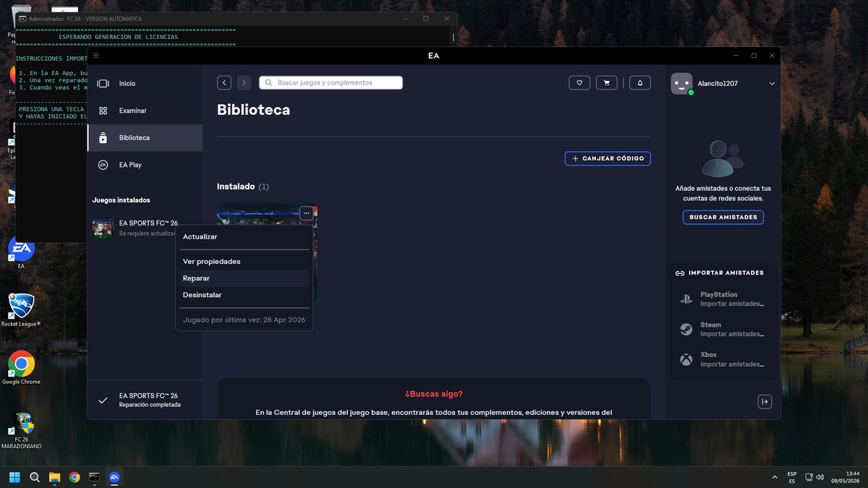868x488 pixels.
Task: Click the CANJEAR CÓDIGO button
Action: coord(608,158)
